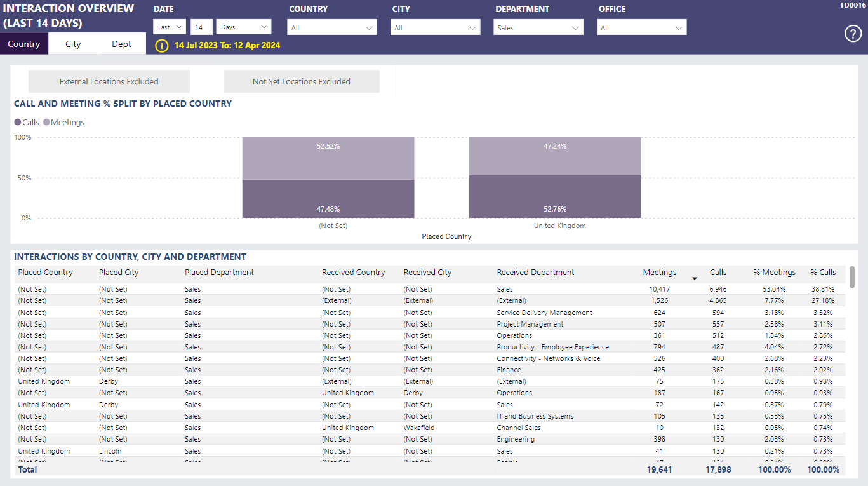The height and width of the screenshot is (486, 868).
Task: Switch to the City tab
Action: pos(73,44)
